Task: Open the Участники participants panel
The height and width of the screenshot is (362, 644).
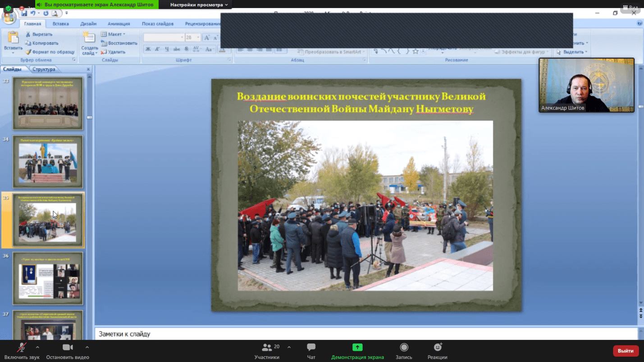Action: 267,348
